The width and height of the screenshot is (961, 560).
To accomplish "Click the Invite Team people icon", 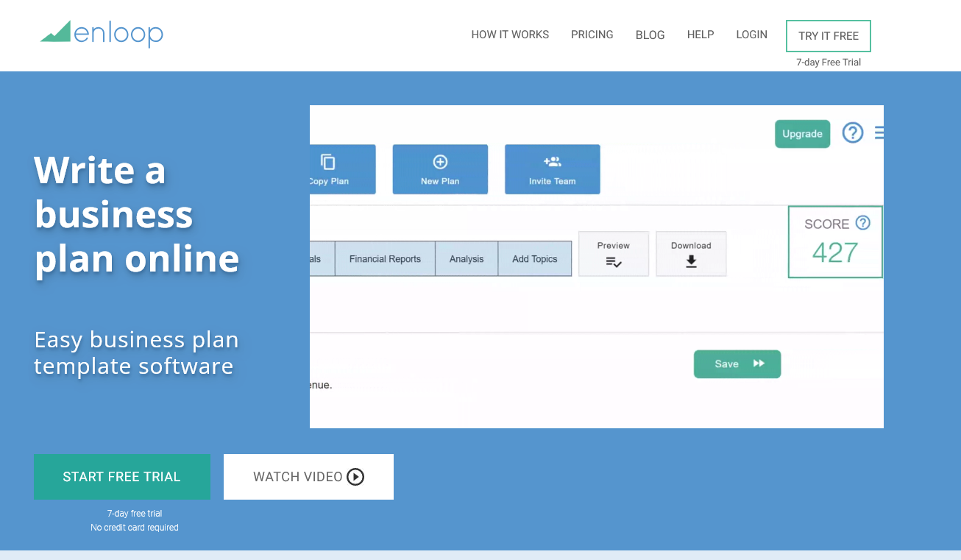I will (552, 162).
